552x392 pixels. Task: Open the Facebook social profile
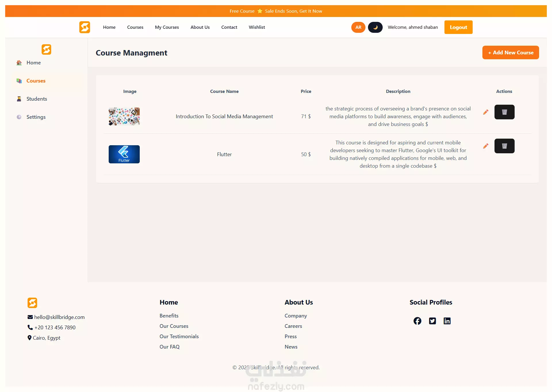click(417, 321)
